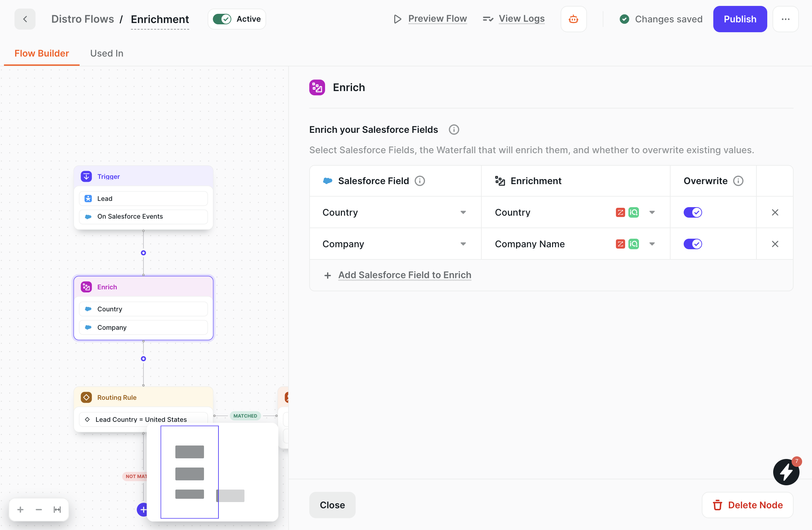The image size is (812, 530).
Task: Open the Company Salesforce field dropdown
Action: tap(395, 244)
